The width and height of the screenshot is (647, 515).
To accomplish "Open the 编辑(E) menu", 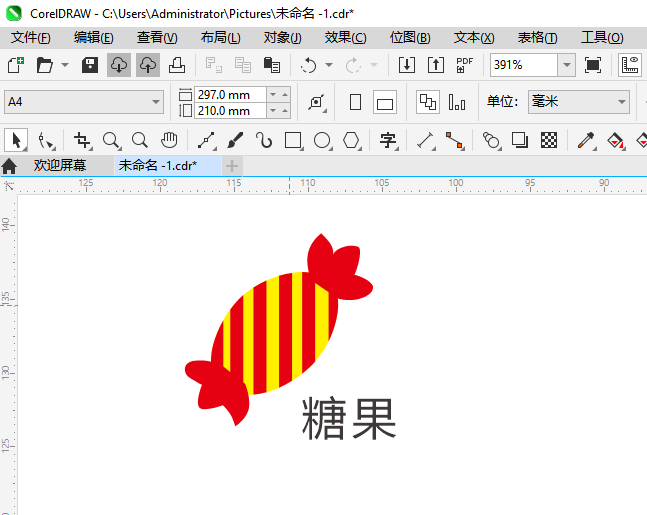I will 94,38.
